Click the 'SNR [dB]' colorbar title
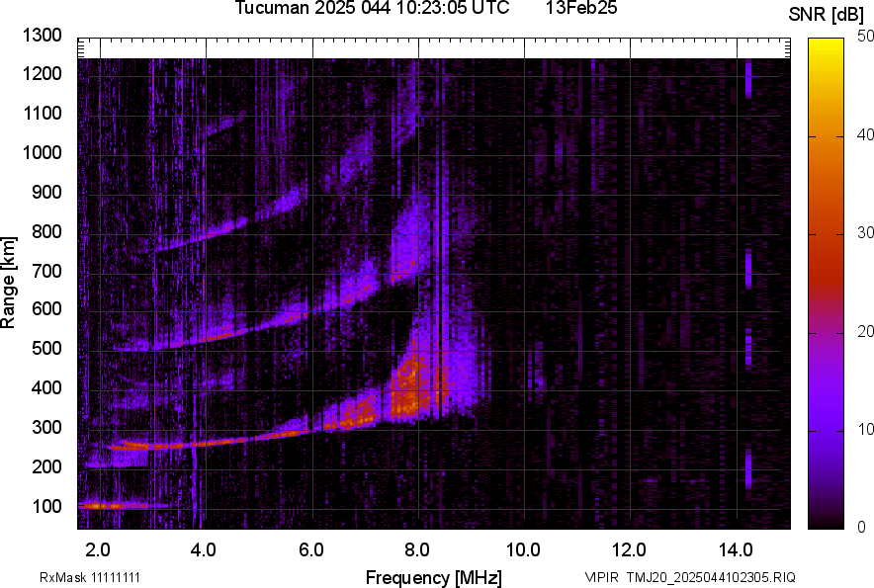The height and width of the screenshot is (588, 874). 827,15
